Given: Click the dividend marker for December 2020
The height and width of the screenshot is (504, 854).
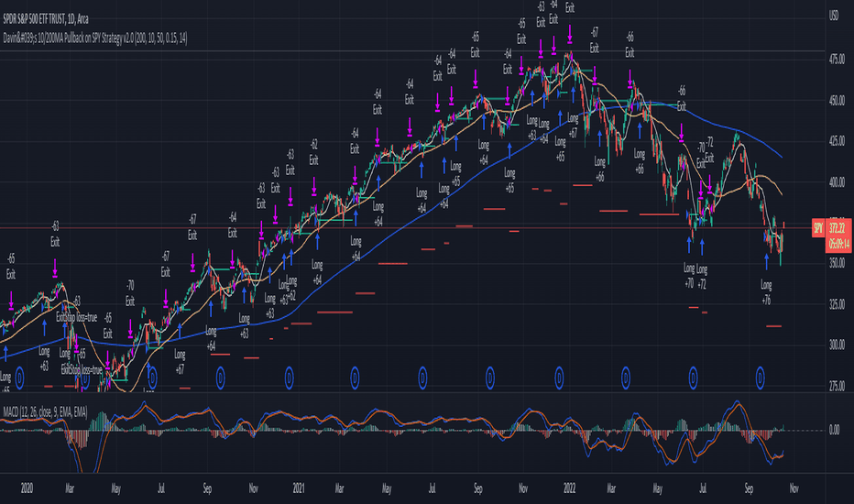Looking at the screenshot, I should pyautogui.click(x=290, y=377).
